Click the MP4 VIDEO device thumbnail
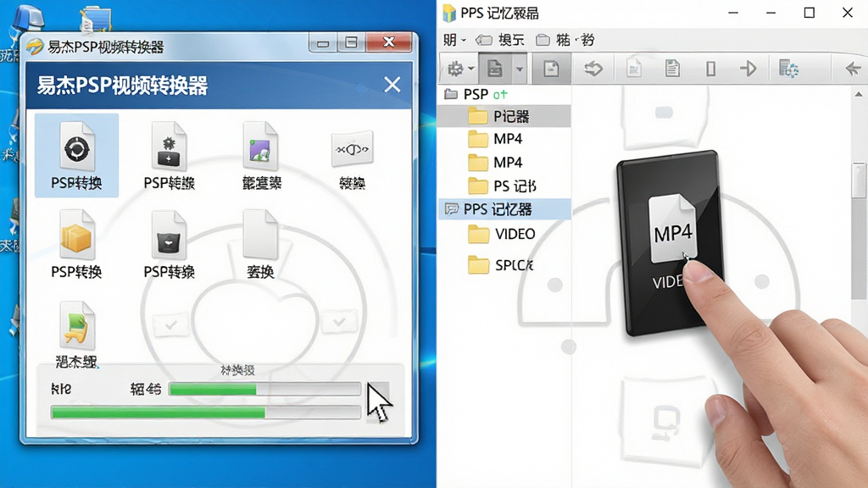Screen dimensions: 868x488 click(x=669, y=242)
